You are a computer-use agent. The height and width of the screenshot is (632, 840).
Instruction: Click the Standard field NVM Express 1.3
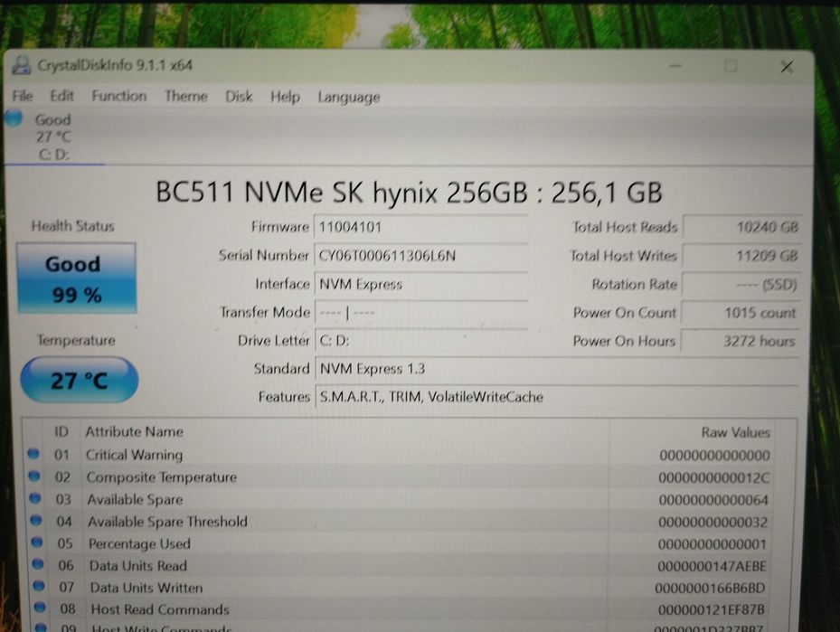pos(557,369)
